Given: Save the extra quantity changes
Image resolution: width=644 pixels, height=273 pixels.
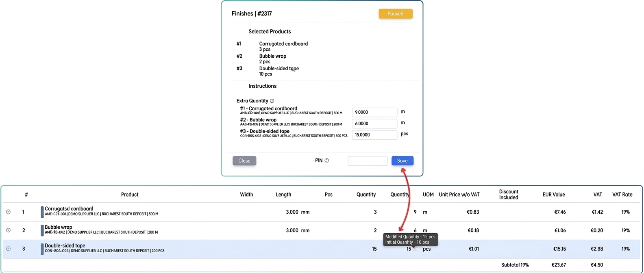Looking at the screenshot, I should [x=402, y=161].
